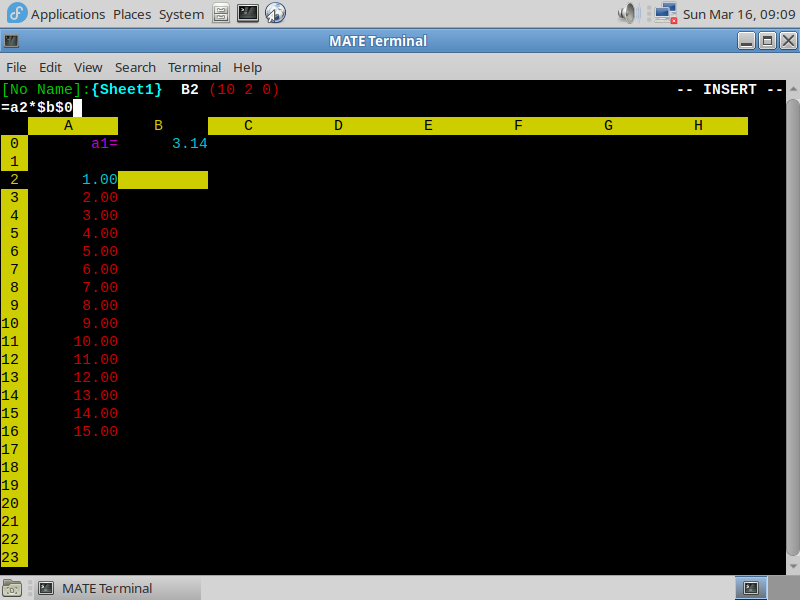
Task: Open the Terminal menu
Action: click(x=194, y=67)
